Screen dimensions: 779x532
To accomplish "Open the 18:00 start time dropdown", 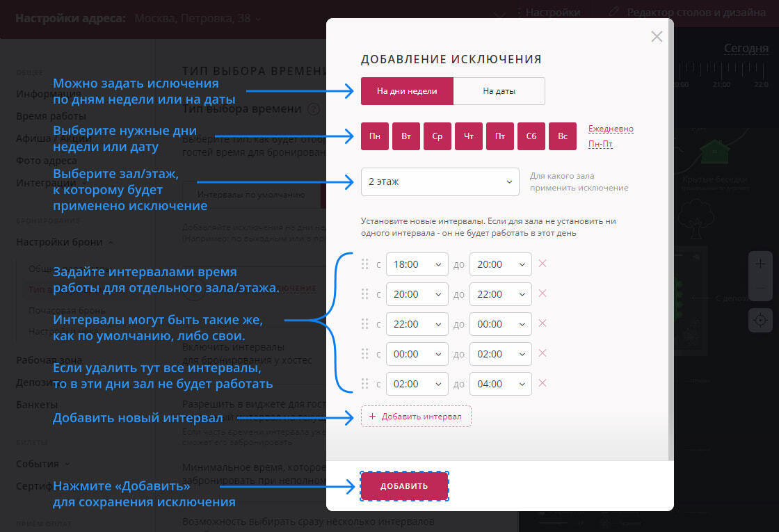I will (x=417, y=264).
